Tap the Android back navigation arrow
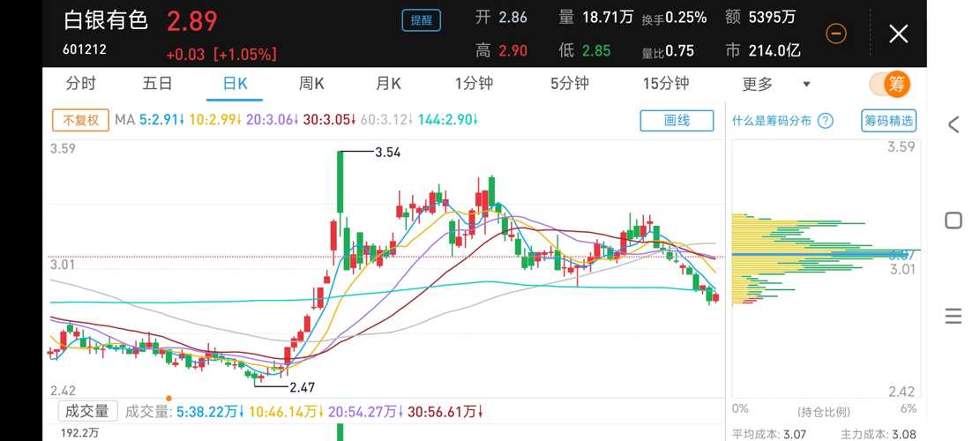 click(x=954, y=125)
